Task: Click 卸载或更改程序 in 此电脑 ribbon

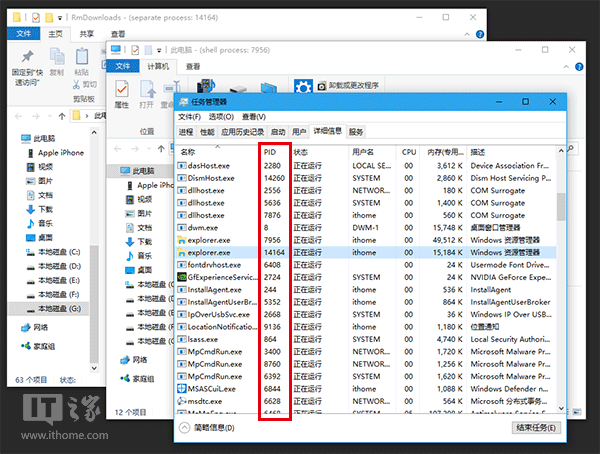Action: (x=349, y=86)
